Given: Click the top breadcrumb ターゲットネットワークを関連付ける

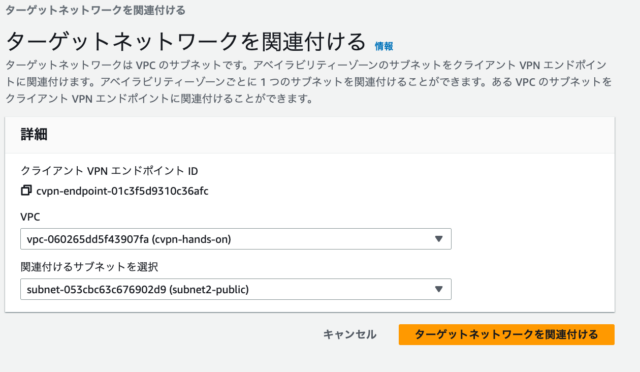Looking at the screenshot, I should 95,10.
